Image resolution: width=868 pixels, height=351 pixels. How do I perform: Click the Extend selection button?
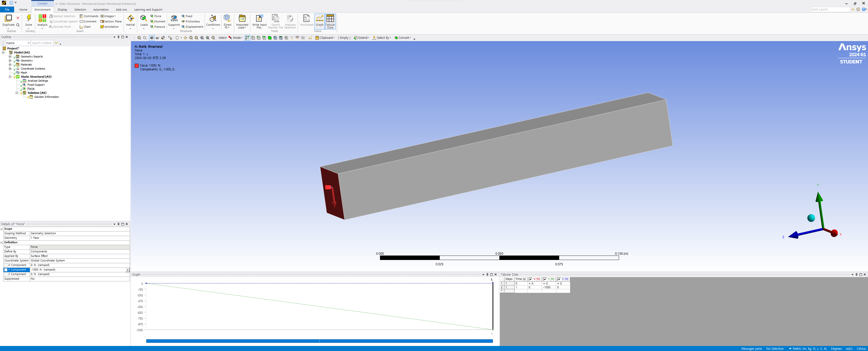[x=361, y=38]
